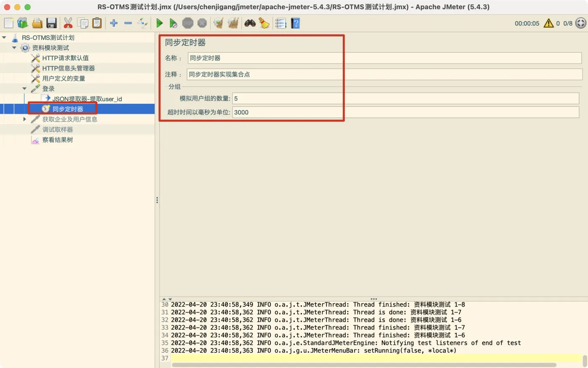This screenshot has height=368, width=588.
Task: Click log line 36 mentioning setRunning
Action: [313, 351]
